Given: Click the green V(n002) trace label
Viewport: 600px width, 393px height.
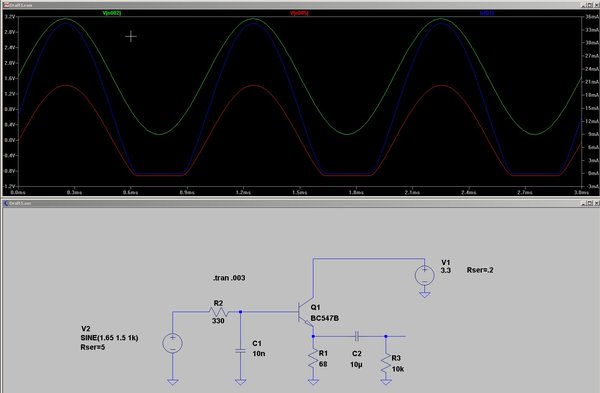Looking at the screenshot, I should click(x=112, y=13).
